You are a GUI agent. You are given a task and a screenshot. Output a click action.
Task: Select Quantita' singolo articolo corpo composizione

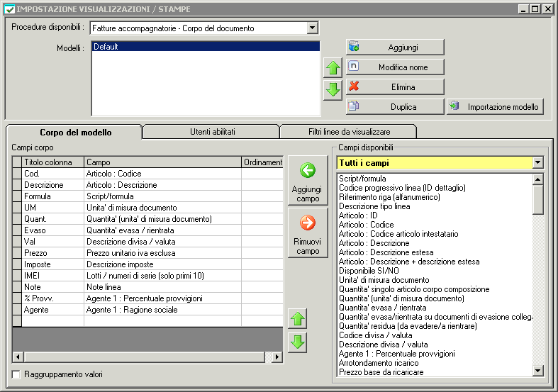[x=435, y=289]
